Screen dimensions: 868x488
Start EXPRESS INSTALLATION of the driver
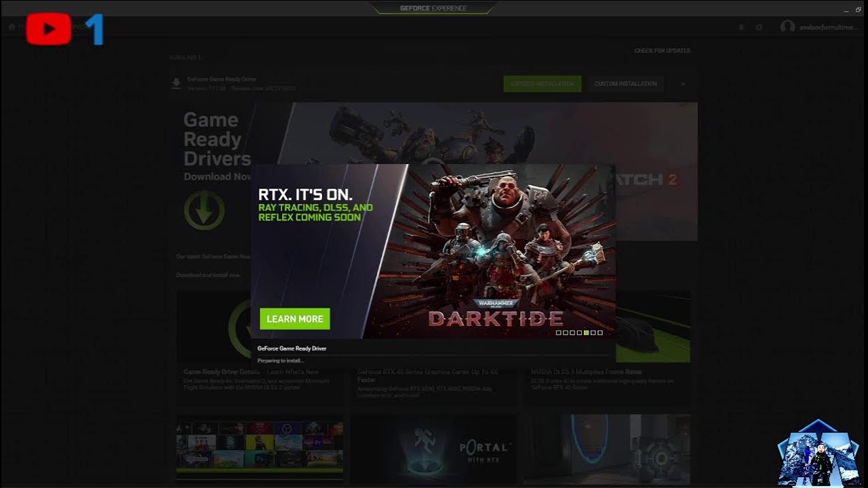pos(542,84)
